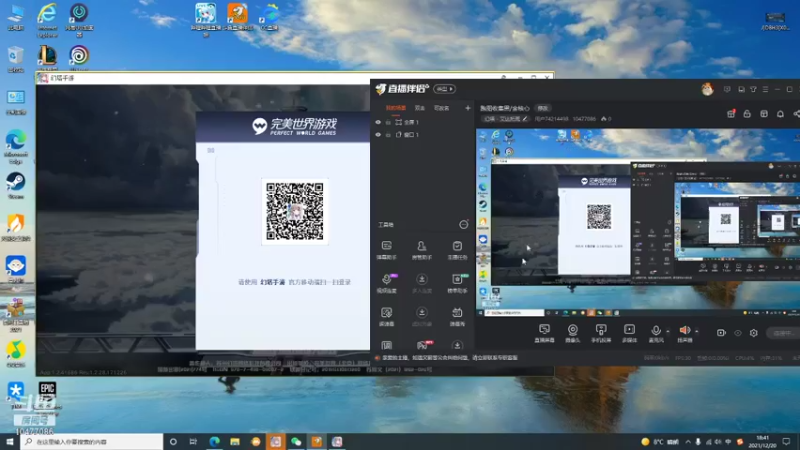800x450 pixels.
Task: Open File Explorer from the taskbar
Action: (x=235, y=442)
